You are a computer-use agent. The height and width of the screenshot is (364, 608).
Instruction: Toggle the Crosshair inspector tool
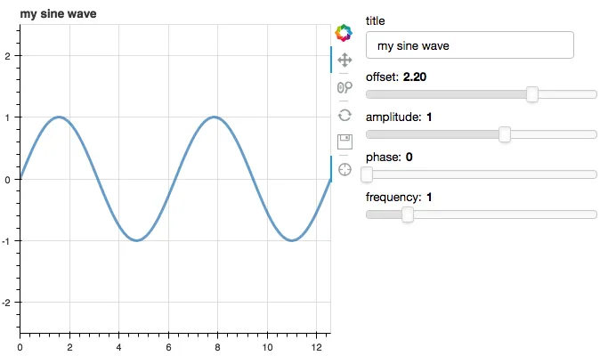coord(344,169)
